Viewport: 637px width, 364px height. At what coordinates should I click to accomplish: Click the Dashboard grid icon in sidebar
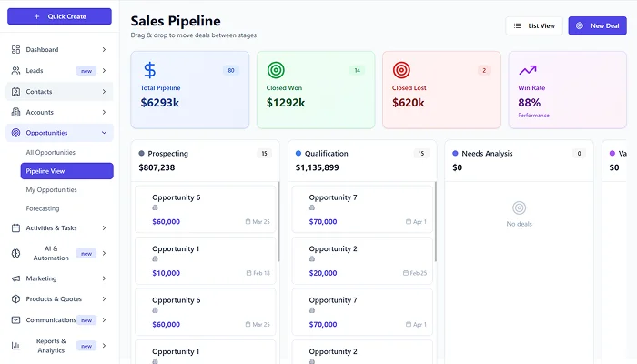pos(16,49)
